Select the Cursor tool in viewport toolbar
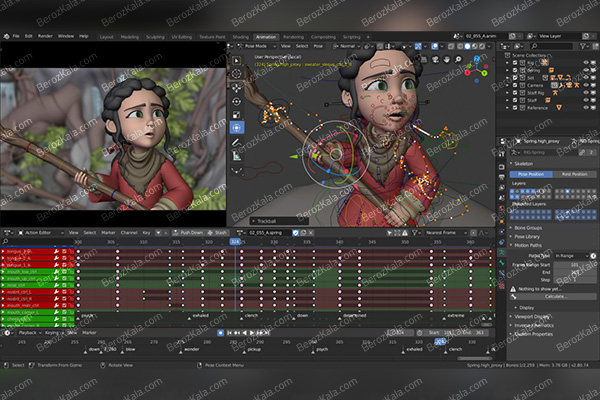Screen dimensions: 600x400 point(236,73)
